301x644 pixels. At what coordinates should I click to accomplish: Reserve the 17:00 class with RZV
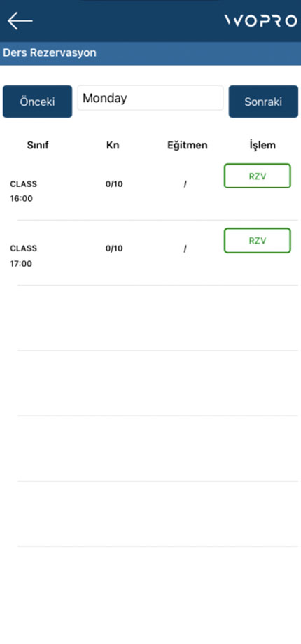pos(258,240)
